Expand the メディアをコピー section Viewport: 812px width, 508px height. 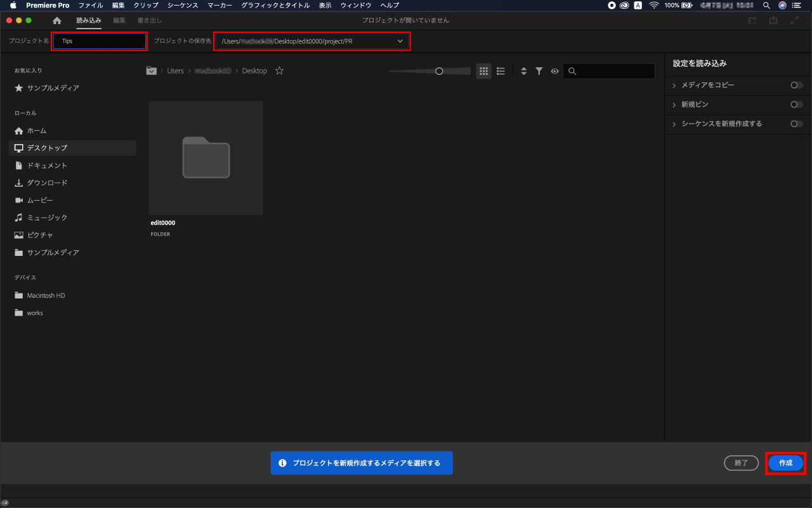[x=674, y=85]
